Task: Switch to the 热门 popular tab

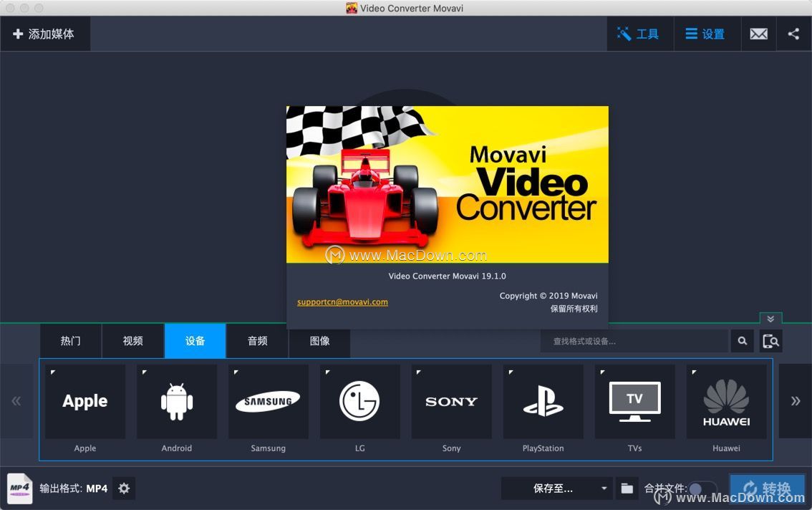Action: (71, 340)
